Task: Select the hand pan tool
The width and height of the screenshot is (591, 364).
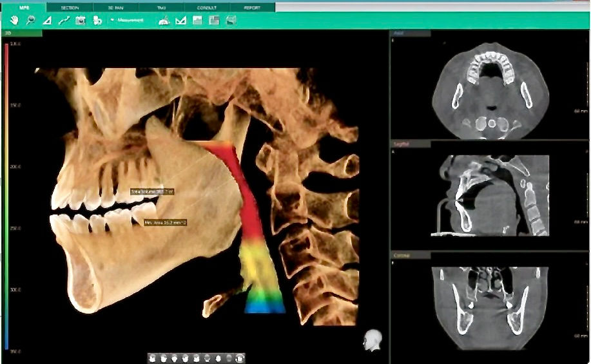Action: coord(14,21)
